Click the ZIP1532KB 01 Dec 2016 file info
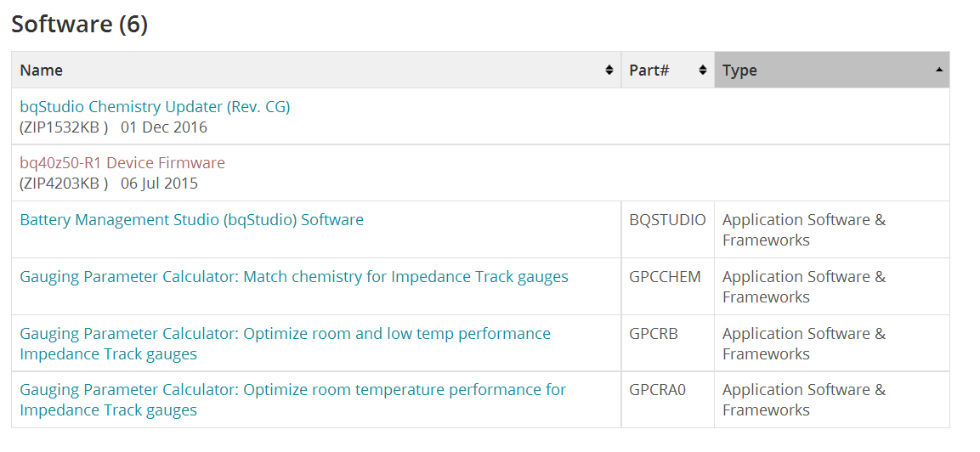This screenshot has width=980, height=452. [x=113, y=127]
